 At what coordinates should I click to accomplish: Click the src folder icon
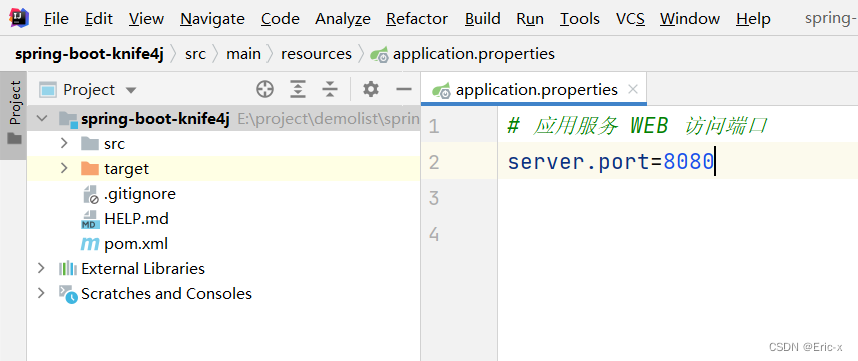click(x=90, y=144)
